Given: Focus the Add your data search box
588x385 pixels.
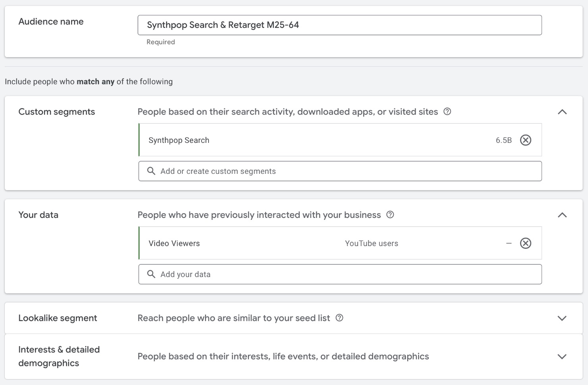Looking at the screenshot, I should coord(346,274).
